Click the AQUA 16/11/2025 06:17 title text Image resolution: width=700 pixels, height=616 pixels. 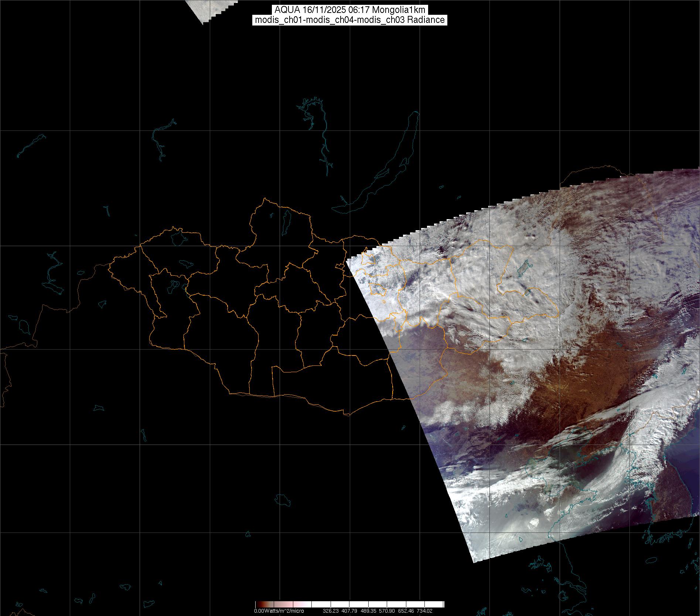[x=349, y=10]
